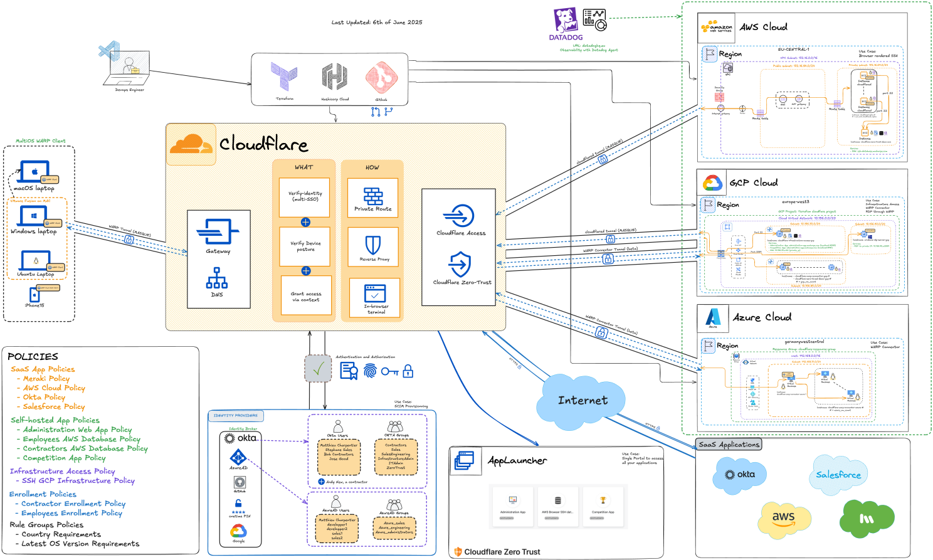Click 'Contractor Enrollment Policy' text
This screenshot has width=933, height=560.
click(x=73, y=504)
